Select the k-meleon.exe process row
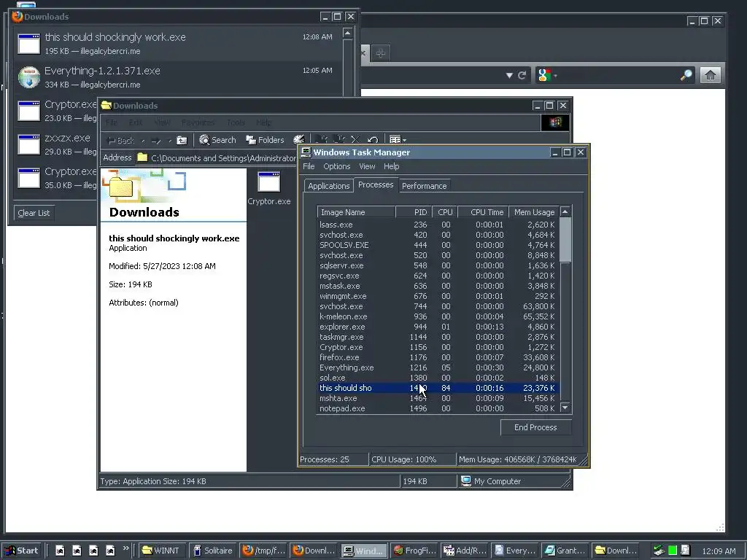 pyautogui.click(x=438, y=316)
